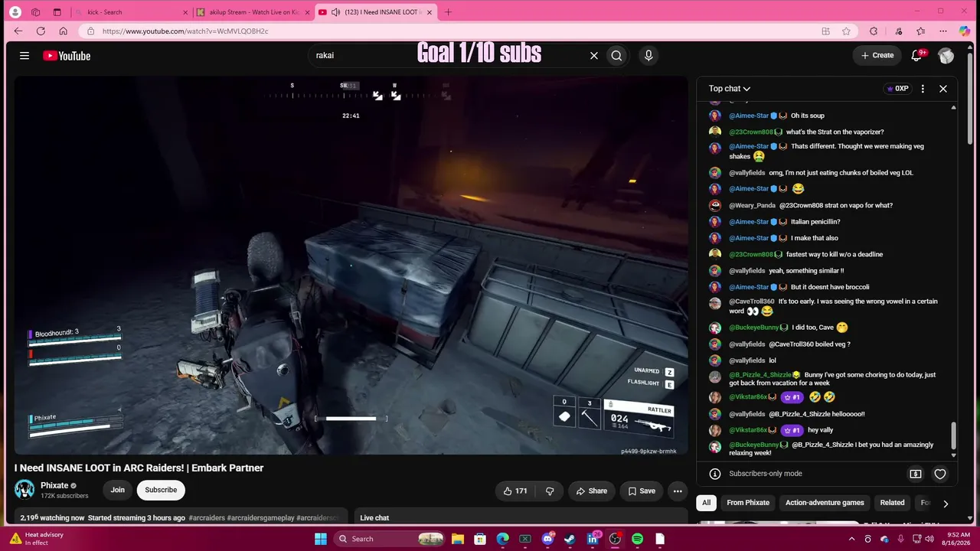The width and height of the screenshot is (980, 551).
Task: Open Create menu on YouTube
Action: pos(877,55)
